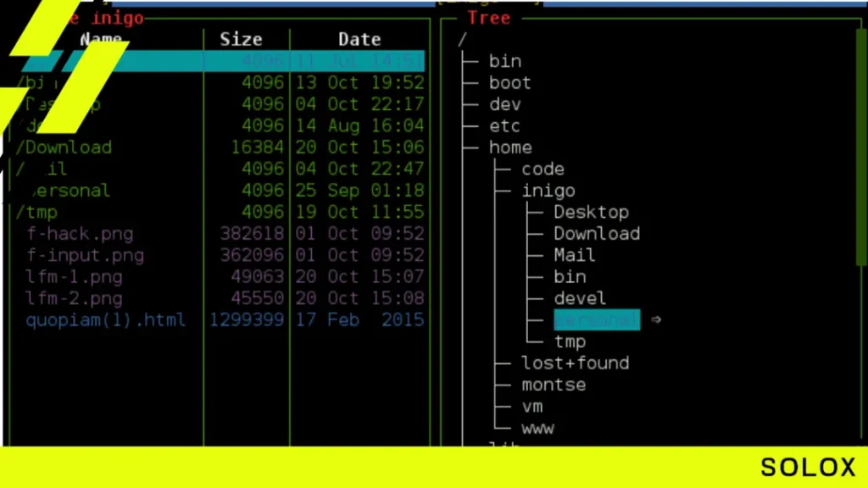Click the date 17 Feb 2015
The height and width of the screenshot is (488, 868).
tap(359, 319)
